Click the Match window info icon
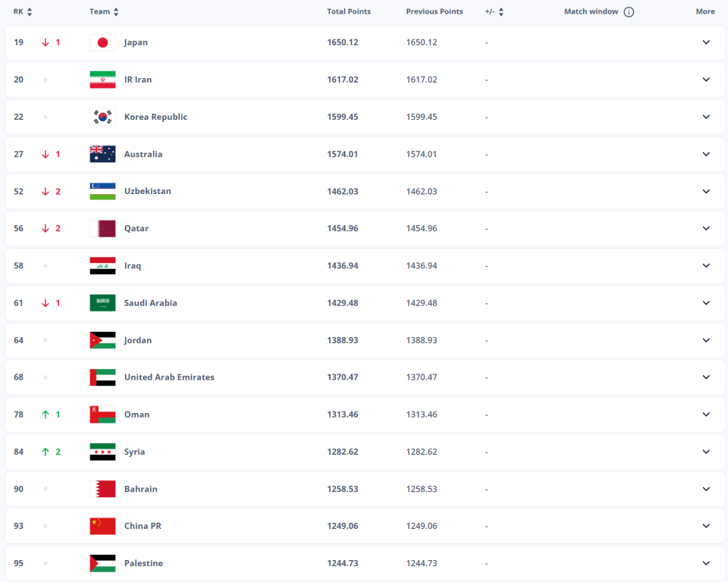 [629, 12]
